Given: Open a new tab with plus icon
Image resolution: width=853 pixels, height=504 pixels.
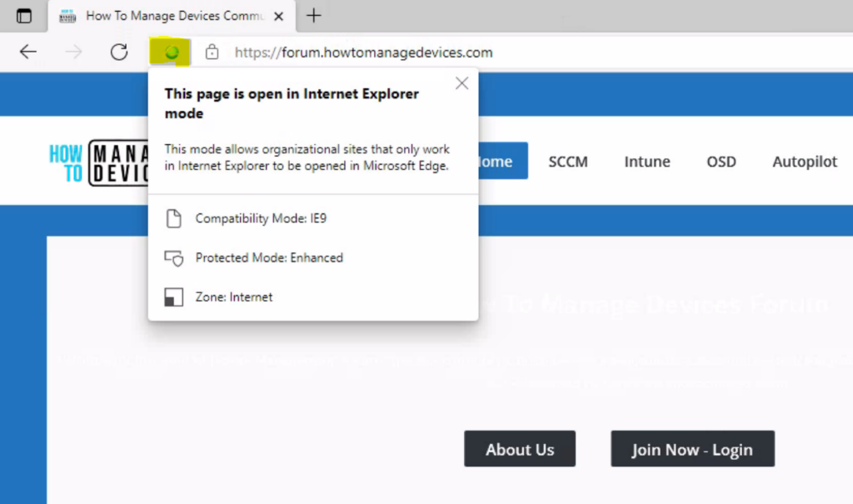Looking at the screenshot, I should pos(313,16).
